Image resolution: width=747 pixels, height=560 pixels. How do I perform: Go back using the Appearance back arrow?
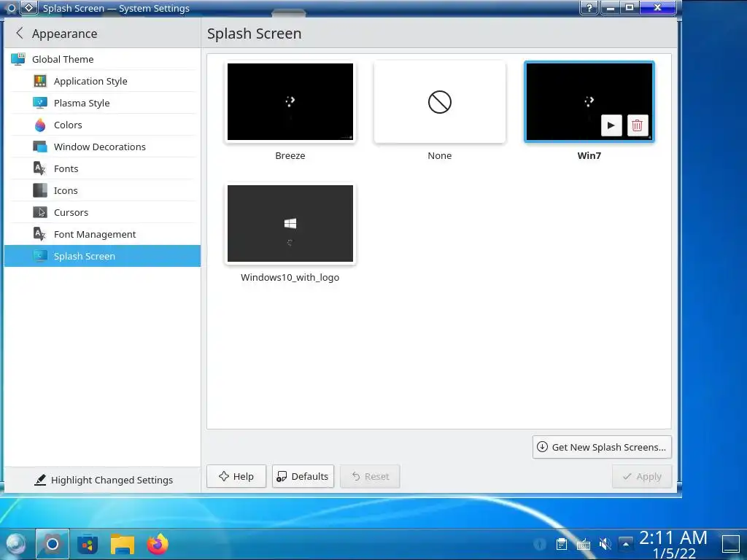tap(20, 34)
